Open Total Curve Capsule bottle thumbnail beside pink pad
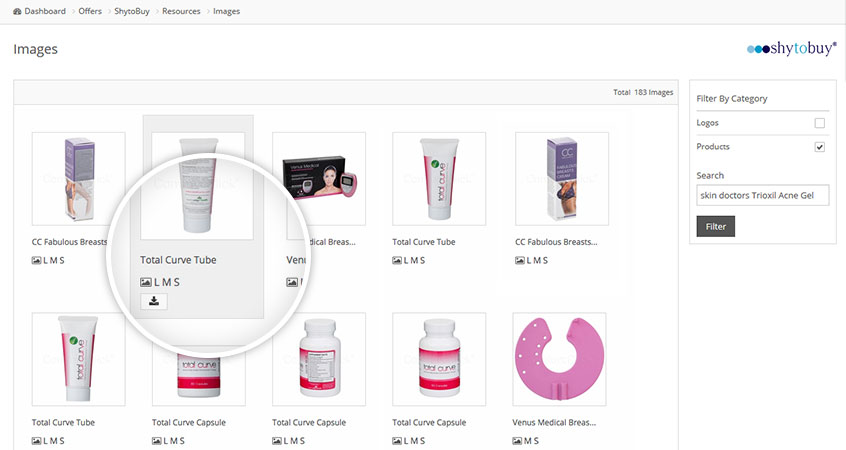 (x=439, y=359)
